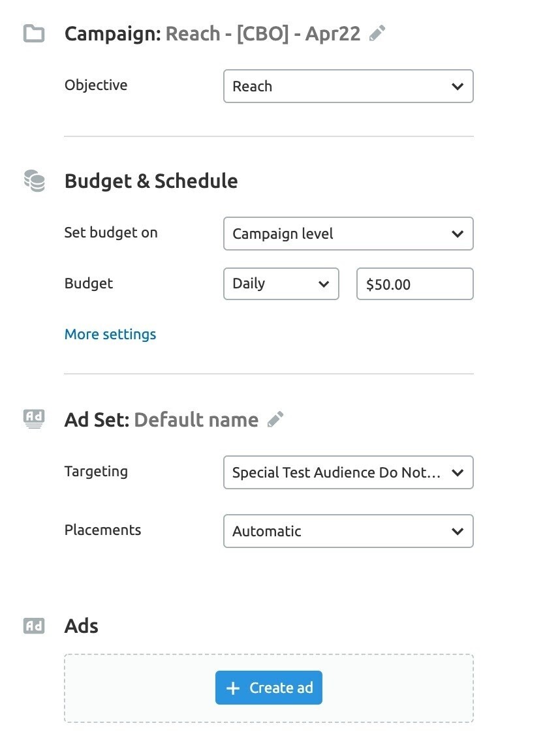Click the campaign name Reach - [CBO] - Apr22
This screenshot has width=560, height=732.
coord(263,34)
